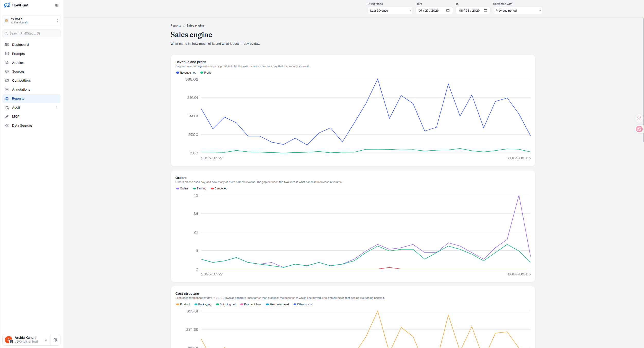Click the Articles document icon
The image size is (644, 348).
(7, 63)
